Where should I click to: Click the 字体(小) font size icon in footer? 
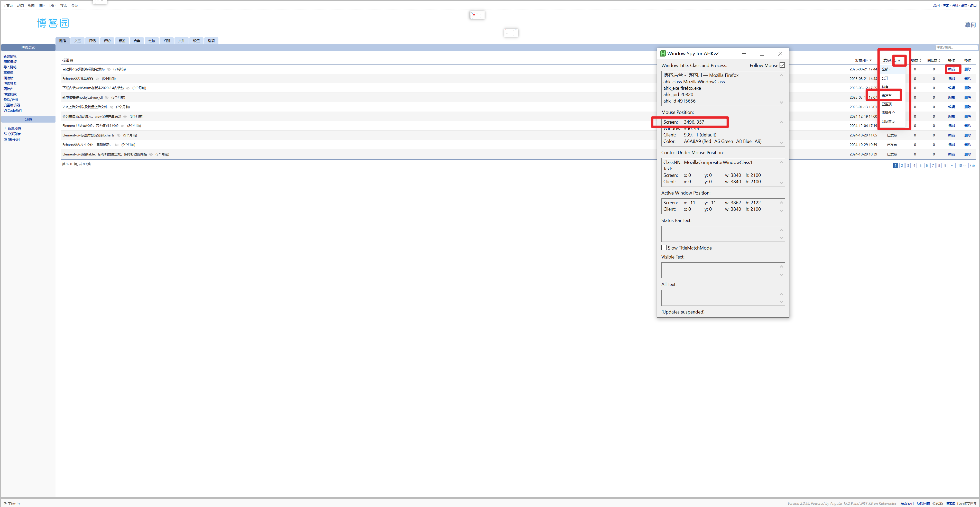(5, 504)
